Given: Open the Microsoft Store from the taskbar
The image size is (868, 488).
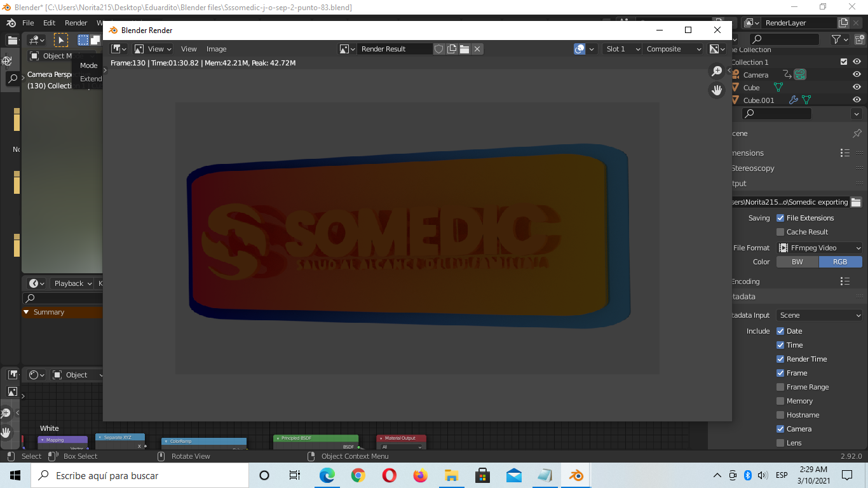Looking at the screenshot, I should point(483,475).
